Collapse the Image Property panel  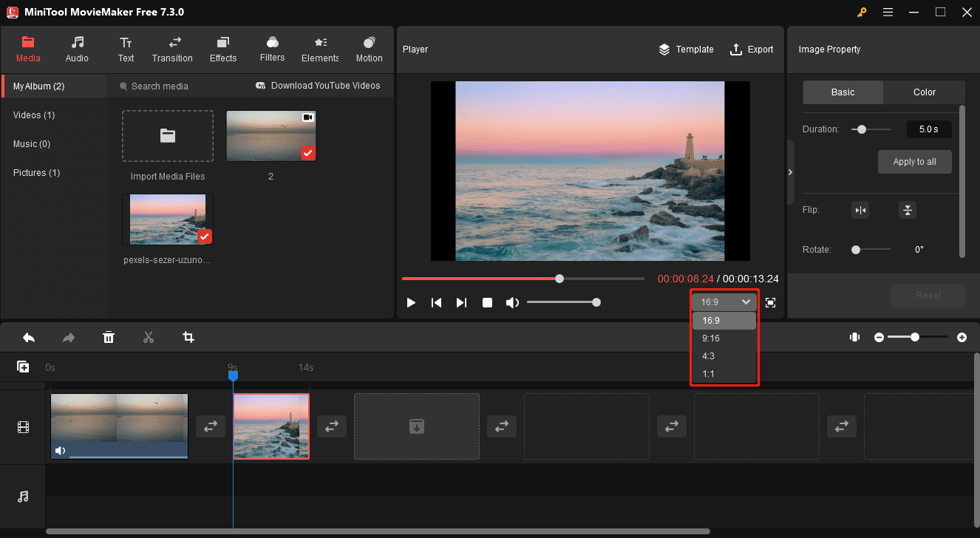pyautogui.click(x=790, y=171)
